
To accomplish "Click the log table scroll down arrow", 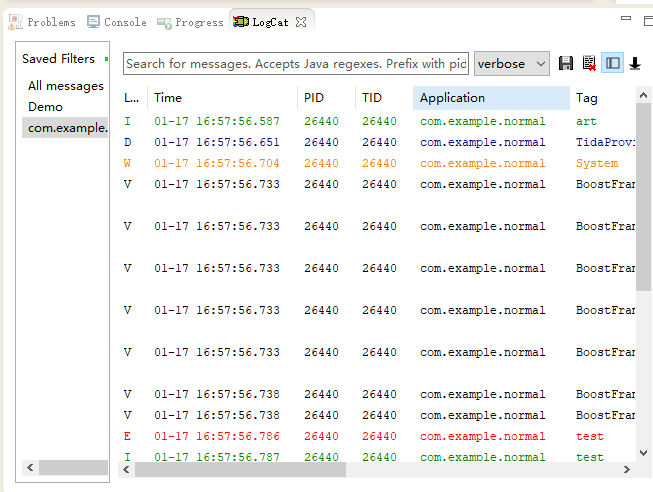I will [643, 452].
